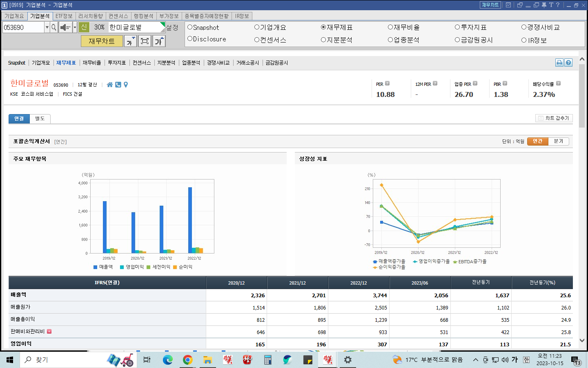This screenshot has width=588, height=368.
Task: Click the help mark beside 12M PER
Action: point(435,83)
